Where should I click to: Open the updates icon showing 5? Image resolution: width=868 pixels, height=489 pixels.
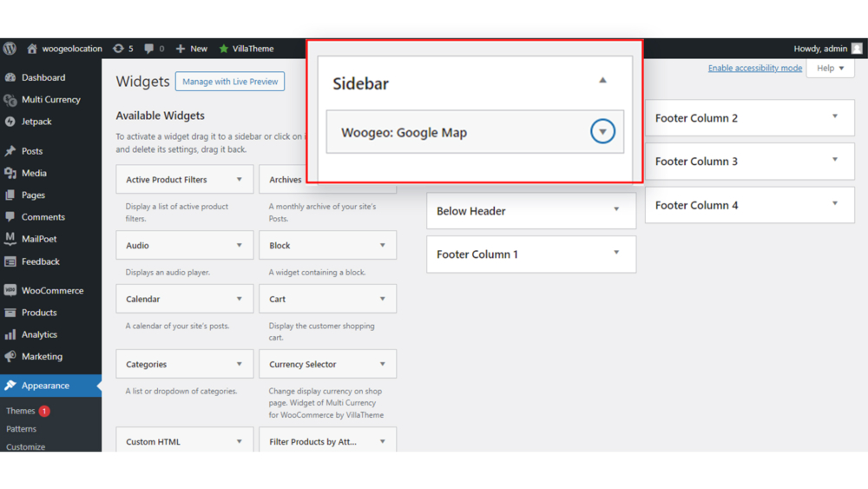point(118,49)
